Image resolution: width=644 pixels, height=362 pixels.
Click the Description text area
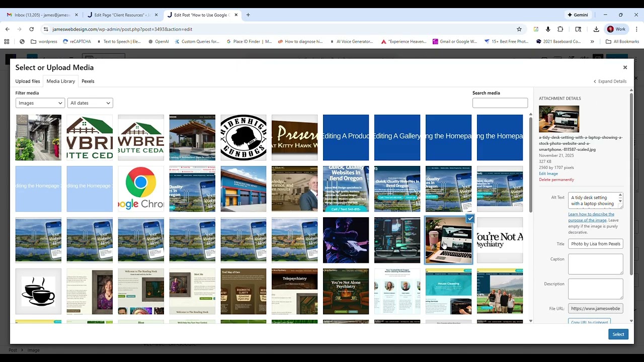tap(596, 289)
